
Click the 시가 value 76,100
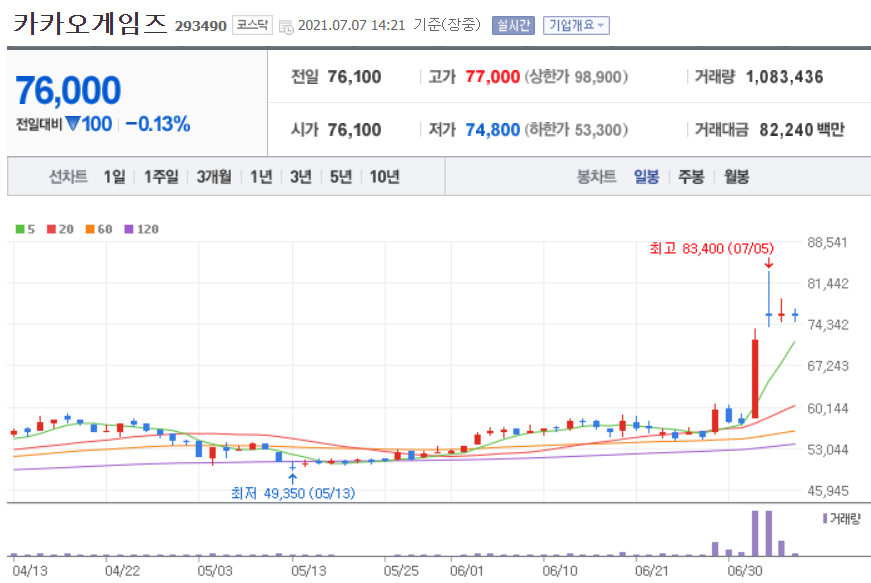pyautogui.click(x=354, y=130)
